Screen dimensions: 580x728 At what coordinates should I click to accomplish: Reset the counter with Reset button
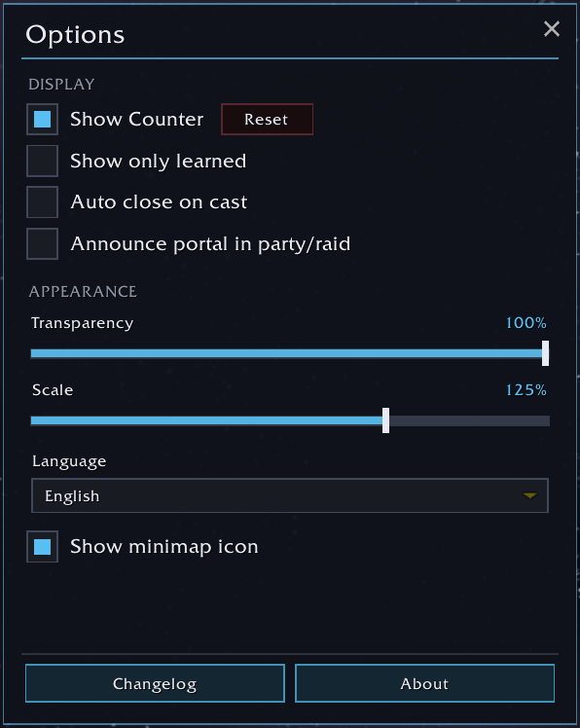(267, 120)
